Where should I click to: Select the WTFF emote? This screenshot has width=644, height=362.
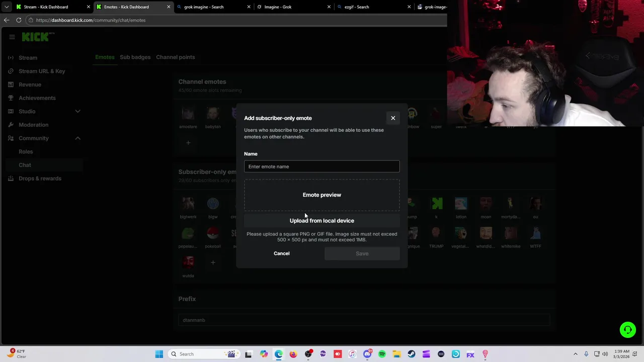point(535,233)
